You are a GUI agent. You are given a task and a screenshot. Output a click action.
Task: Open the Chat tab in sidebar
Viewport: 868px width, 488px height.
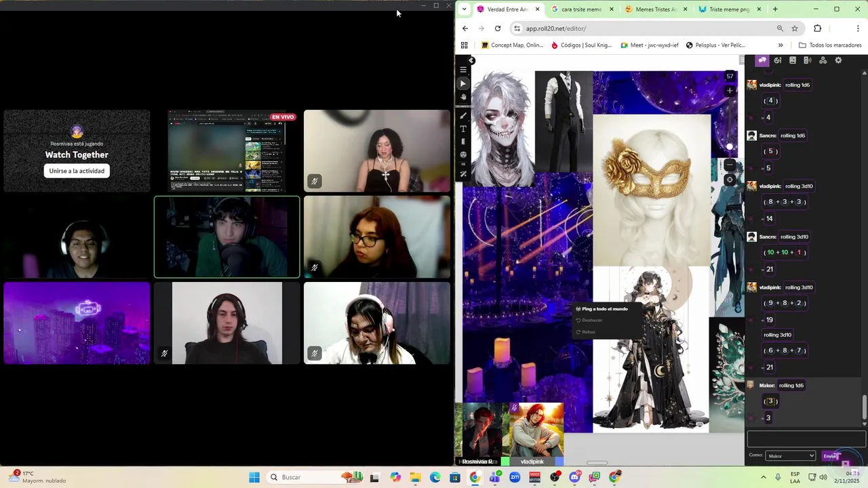coord(762,60)
